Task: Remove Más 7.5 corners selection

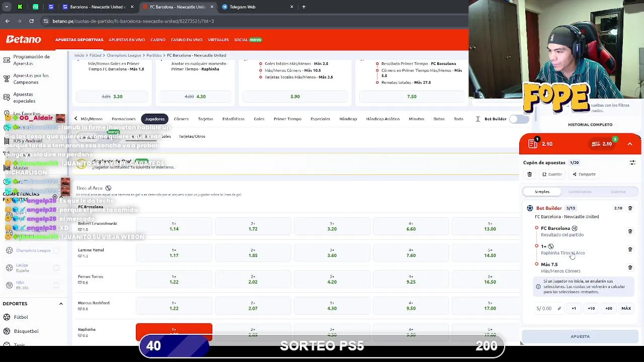Action: click(x=630, y=267)
